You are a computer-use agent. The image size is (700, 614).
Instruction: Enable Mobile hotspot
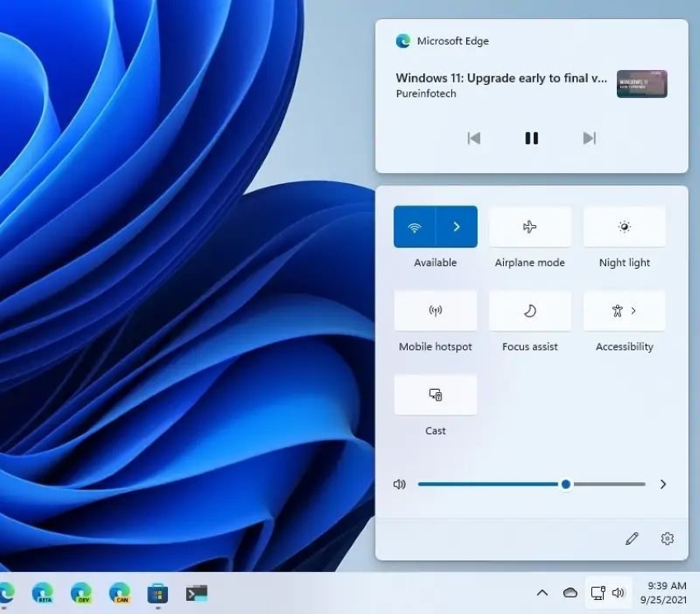tap(435, 311)
